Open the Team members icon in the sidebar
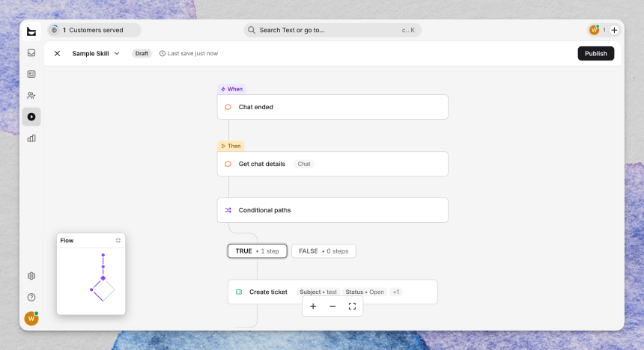This screenshot has height=350, width=644. 31,96
